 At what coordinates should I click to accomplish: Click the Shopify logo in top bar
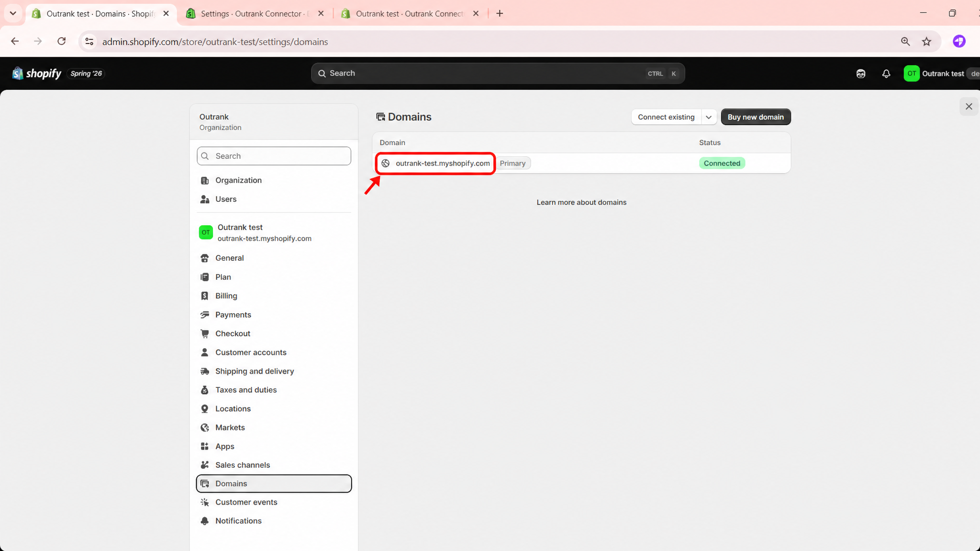(37, 73)
